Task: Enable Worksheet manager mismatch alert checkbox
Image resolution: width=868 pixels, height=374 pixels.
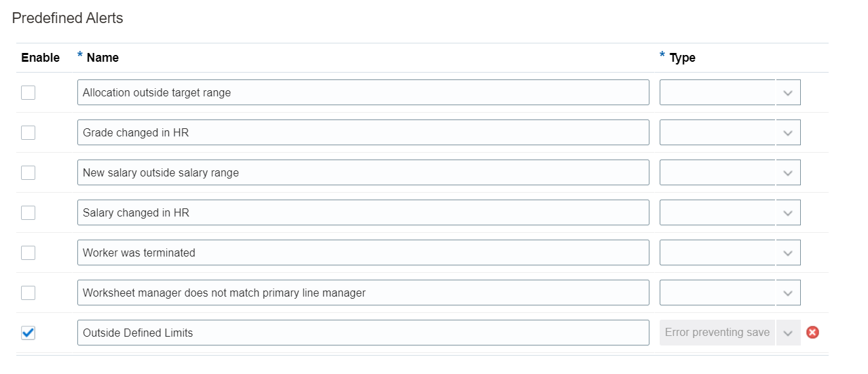Action: 28,293
